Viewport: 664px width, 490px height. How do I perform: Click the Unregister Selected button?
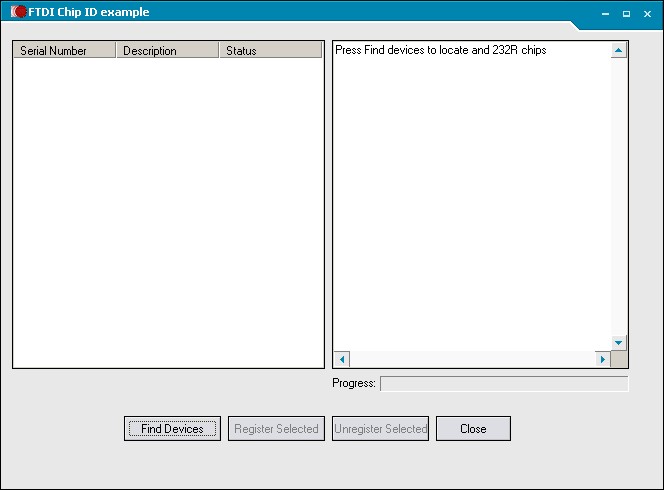[380, 429]
